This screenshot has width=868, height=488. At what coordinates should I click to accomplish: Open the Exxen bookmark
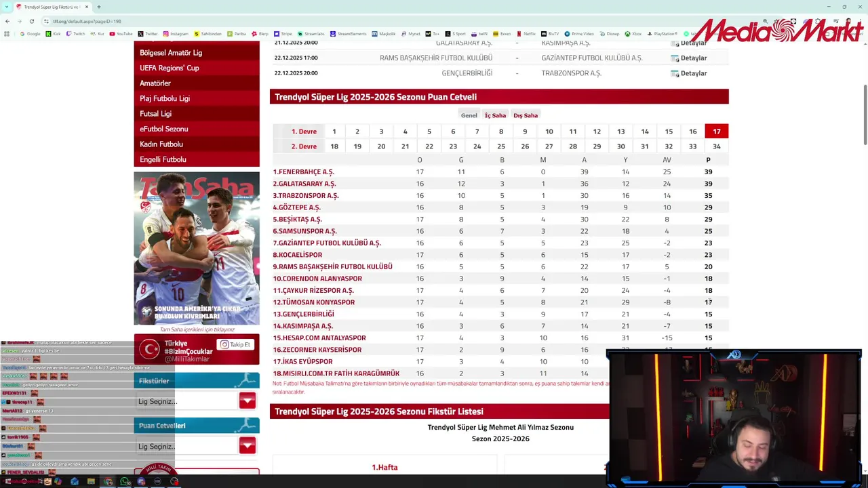point(502,33)
